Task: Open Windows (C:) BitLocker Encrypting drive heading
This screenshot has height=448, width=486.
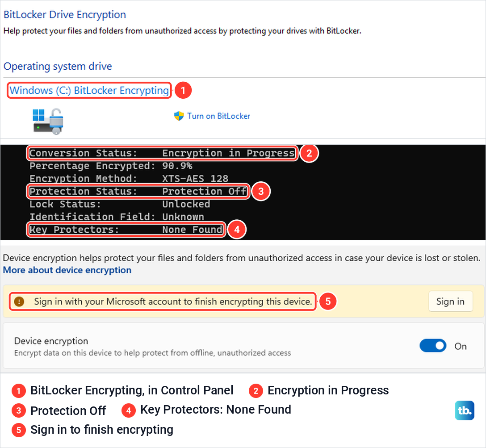Action: click(89, 90)
